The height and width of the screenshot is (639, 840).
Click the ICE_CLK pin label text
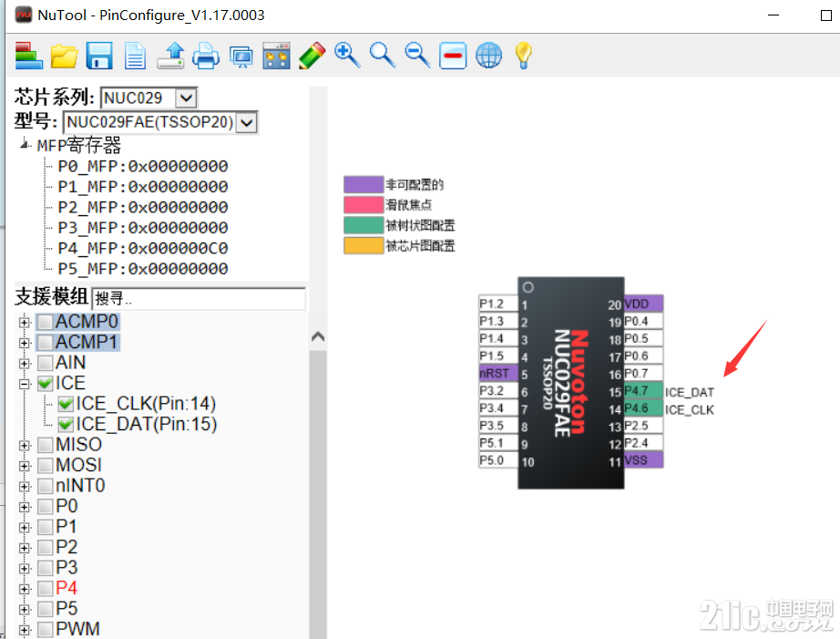[690, 410]
